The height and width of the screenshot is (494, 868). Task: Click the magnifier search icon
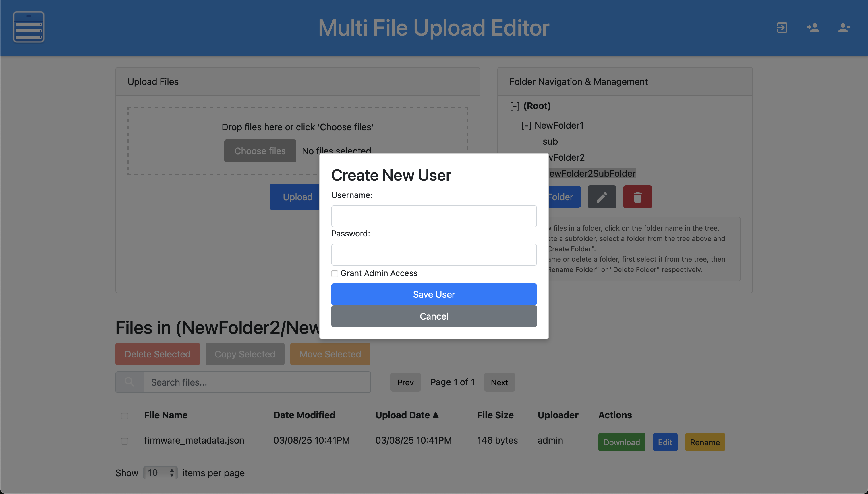pyautogui.click(x=129, y=382)
